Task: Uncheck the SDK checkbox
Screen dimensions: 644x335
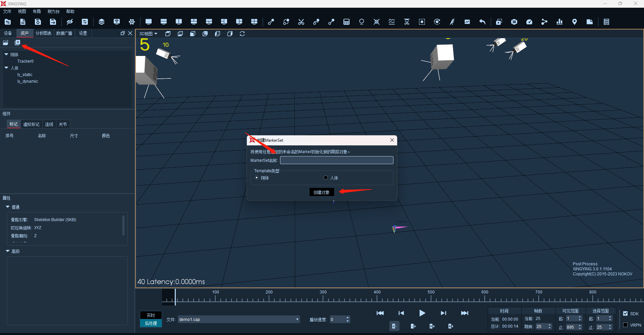Action: coord(625,314)
